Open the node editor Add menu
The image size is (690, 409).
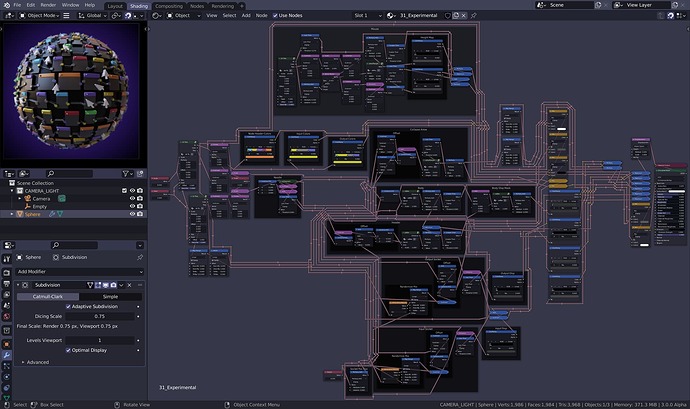[246, 15]
